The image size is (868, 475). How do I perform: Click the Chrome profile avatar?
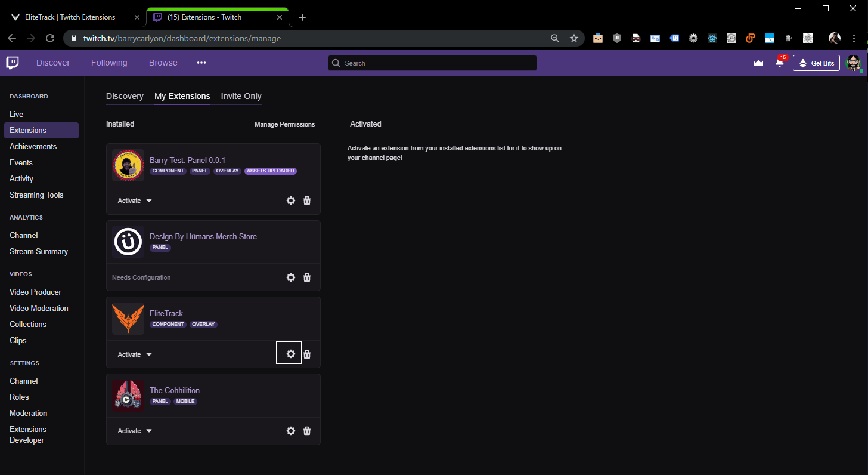(x=835, y=38)
